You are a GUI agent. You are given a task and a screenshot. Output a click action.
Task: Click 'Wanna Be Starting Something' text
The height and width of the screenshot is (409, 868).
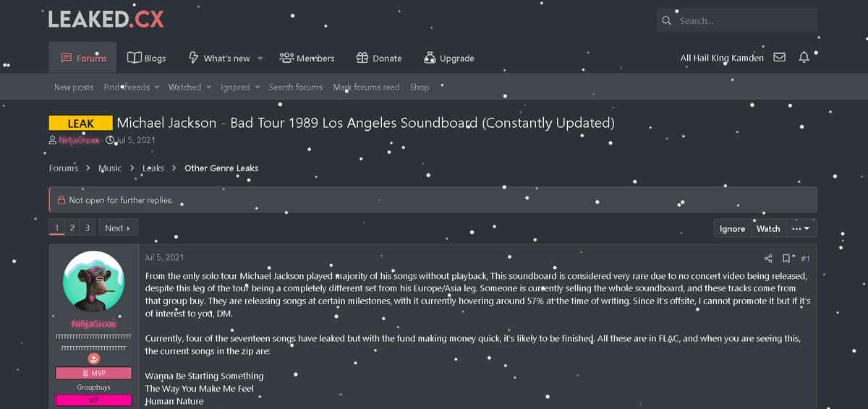pyautogui.click(x=204, y=376)
